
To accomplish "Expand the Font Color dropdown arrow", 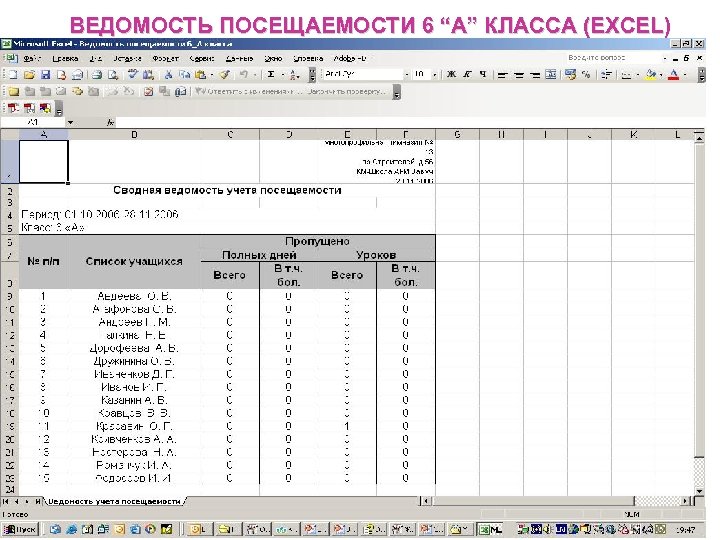I will 685,74.
